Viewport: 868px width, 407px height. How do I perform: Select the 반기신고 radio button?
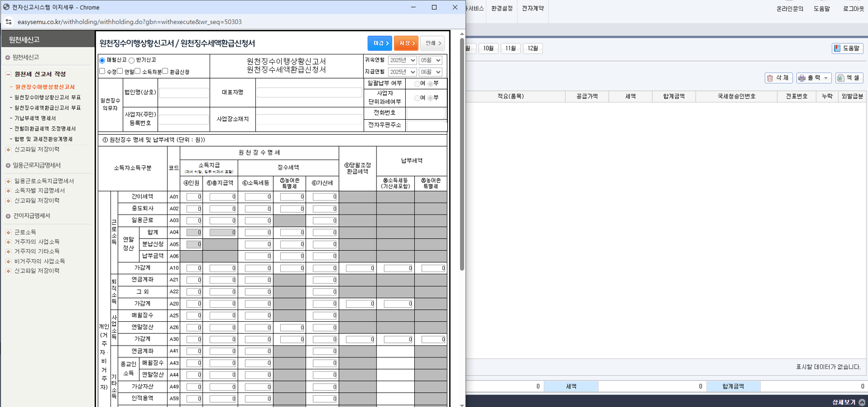131,60
